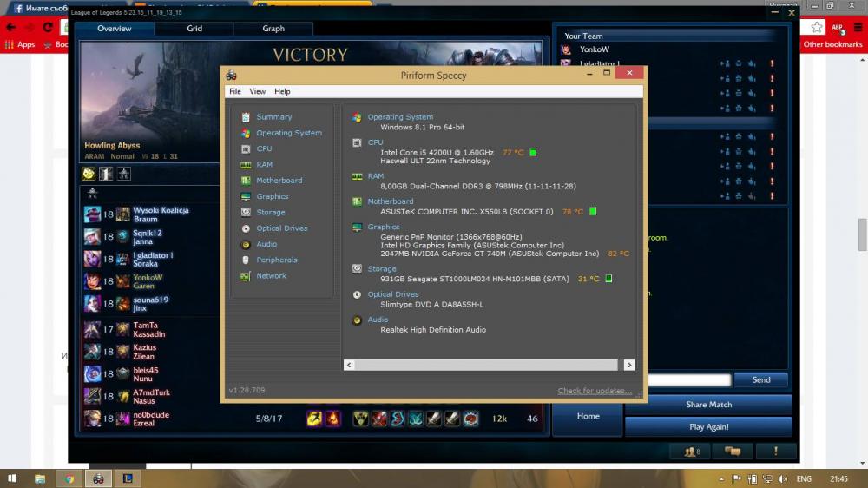Select Operating System in Speccy sidebar
The width and height of the screenshot is (868, 488).
289,133
